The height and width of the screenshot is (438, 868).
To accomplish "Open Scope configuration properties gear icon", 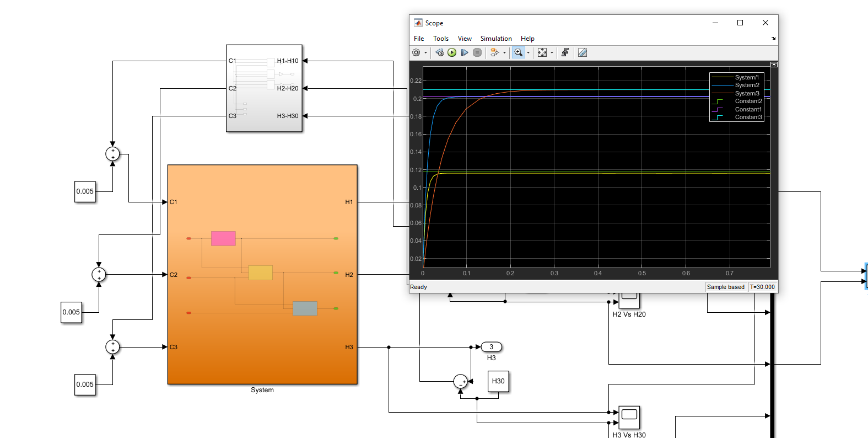I will click(x=416, y=52).
